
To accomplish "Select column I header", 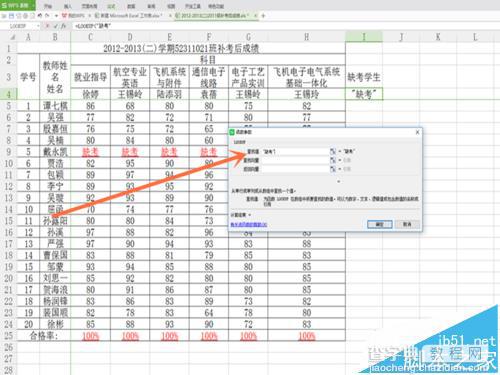I will (x=364, y=37).
